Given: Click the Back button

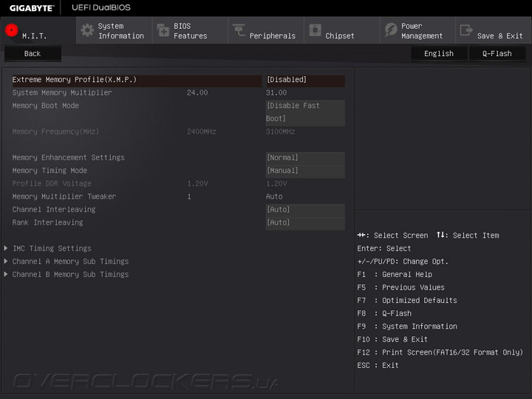Looking at the screenshot, I should tap(33, 54).
